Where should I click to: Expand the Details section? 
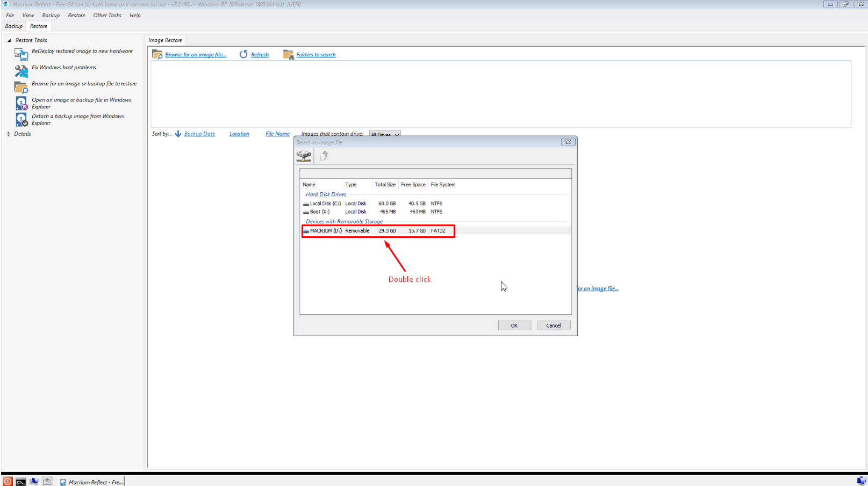pos(9,134)
